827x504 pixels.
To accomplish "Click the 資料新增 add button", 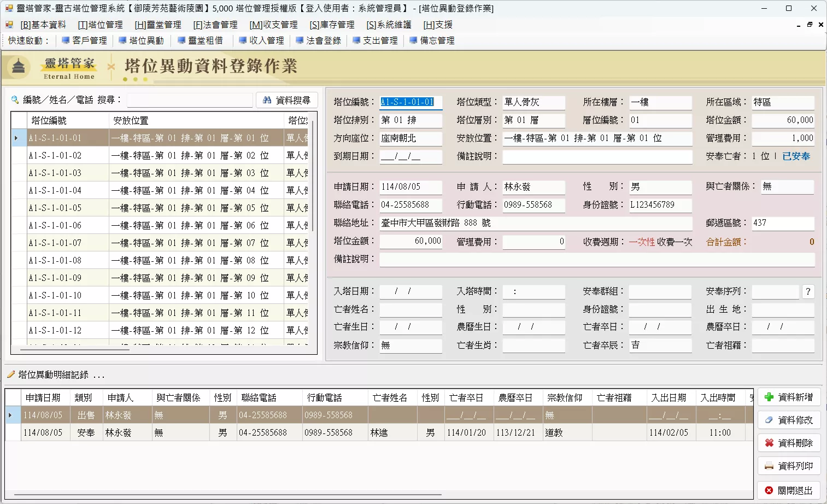I will pos(789,397).
